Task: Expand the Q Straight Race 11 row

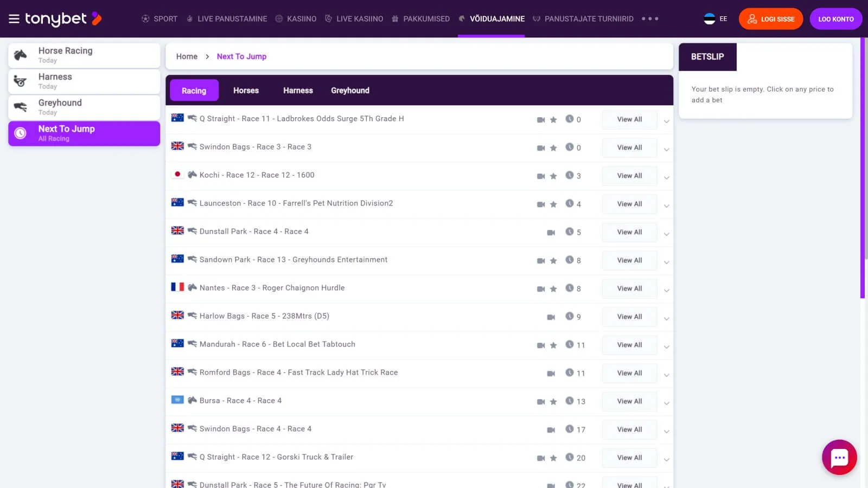Action: coord(666,120)
